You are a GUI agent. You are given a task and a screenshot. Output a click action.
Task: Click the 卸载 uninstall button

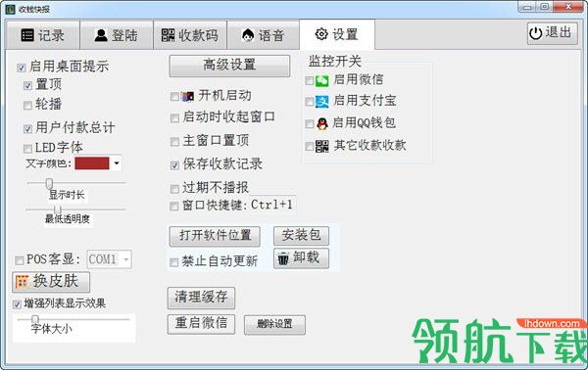click(x=301, y=258)
